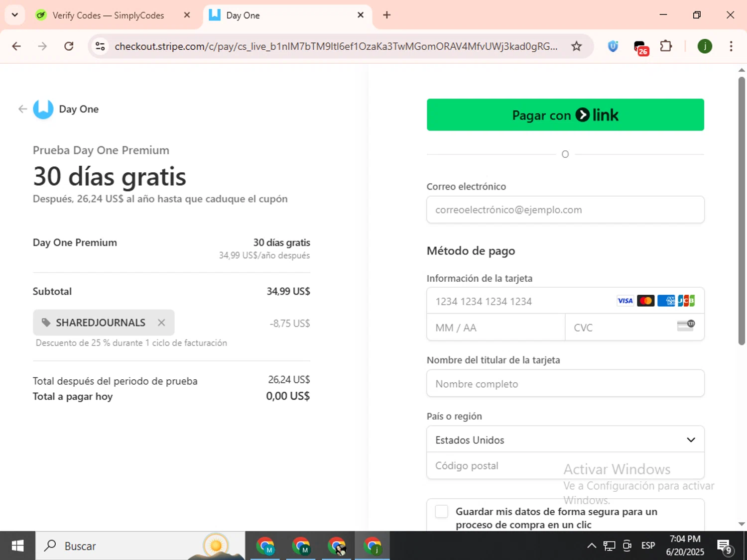Viewport: 747px width, 560px height.
Task: Click the page vertical scrollbar thumb
Action: pyautogui.click(x=742, y=211)
